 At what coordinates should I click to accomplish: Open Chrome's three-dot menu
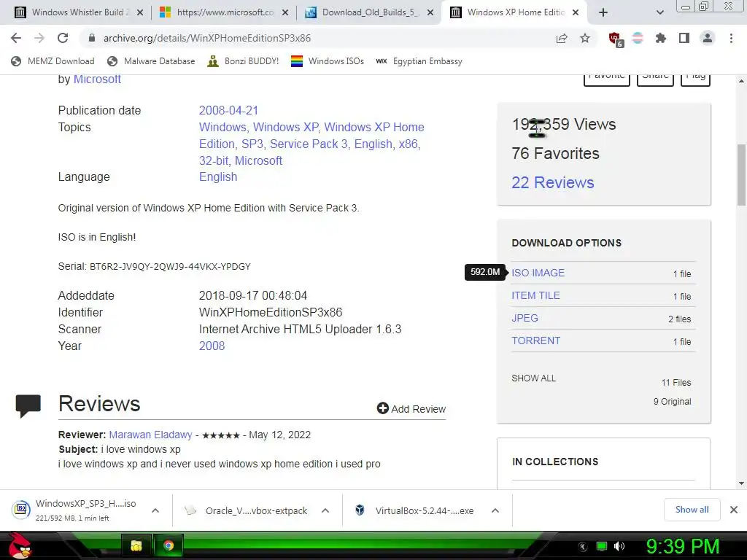(x=731, y=38)
